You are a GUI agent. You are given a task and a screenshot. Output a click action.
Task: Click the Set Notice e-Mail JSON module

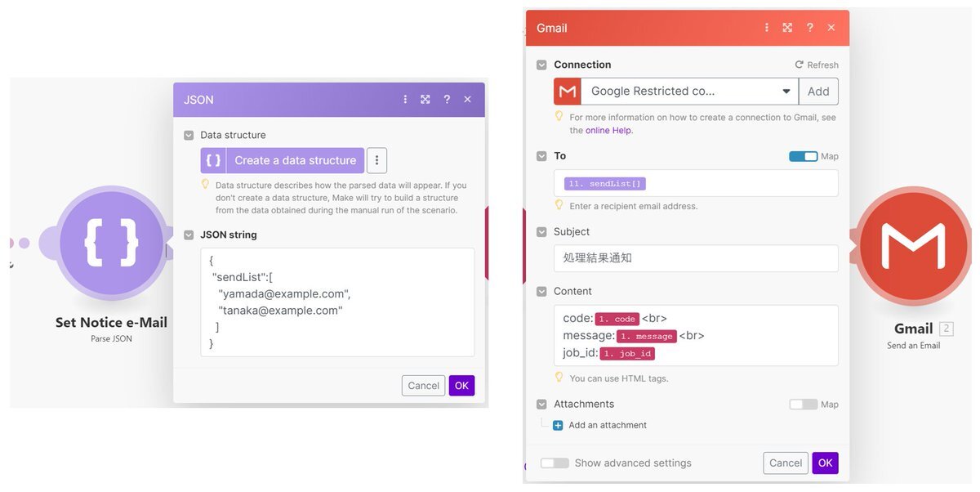tap(112, 243)
